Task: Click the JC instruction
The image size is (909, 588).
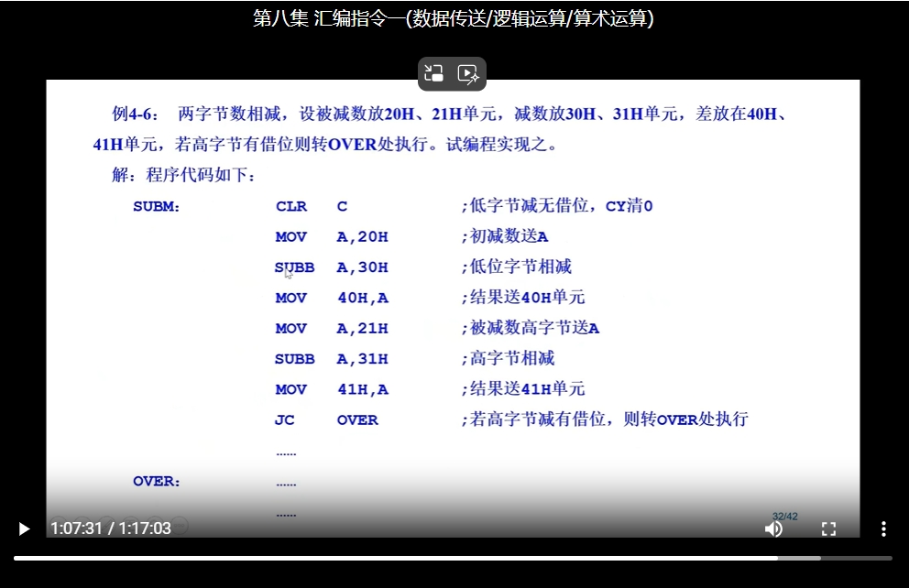Action: click(285, 420)
